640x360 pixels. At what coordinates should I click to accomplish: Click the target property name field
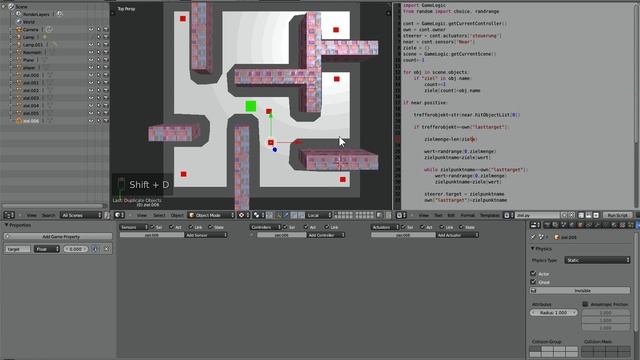[17, 249]
